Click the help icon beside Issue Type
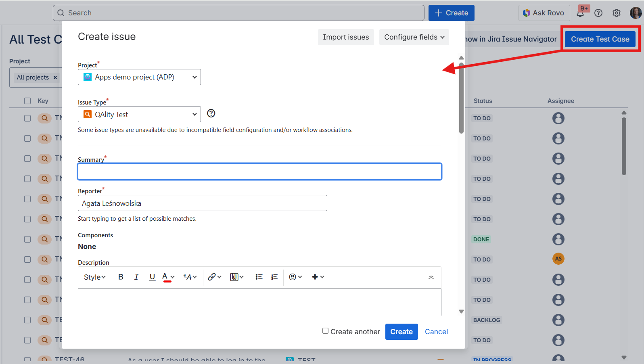Screen dimensions: 644x364 (x=211, y=113)
